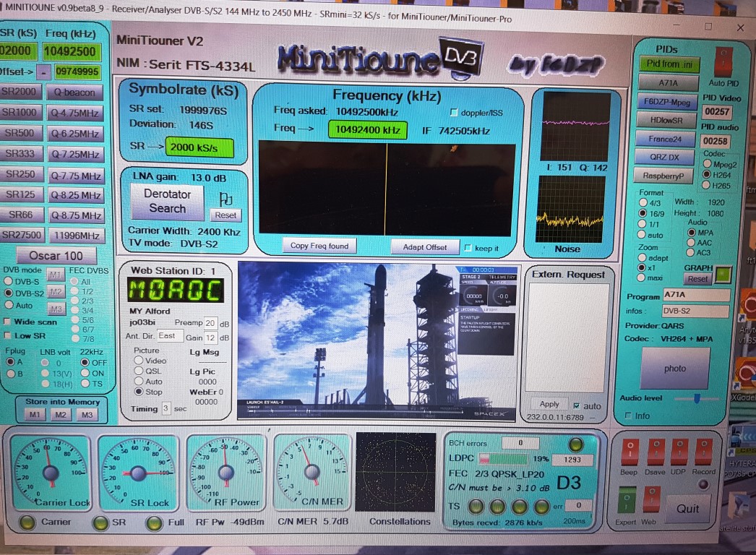756x555 pixels.
Task: Click the Oscar 100 button
Action: point(56,256)
